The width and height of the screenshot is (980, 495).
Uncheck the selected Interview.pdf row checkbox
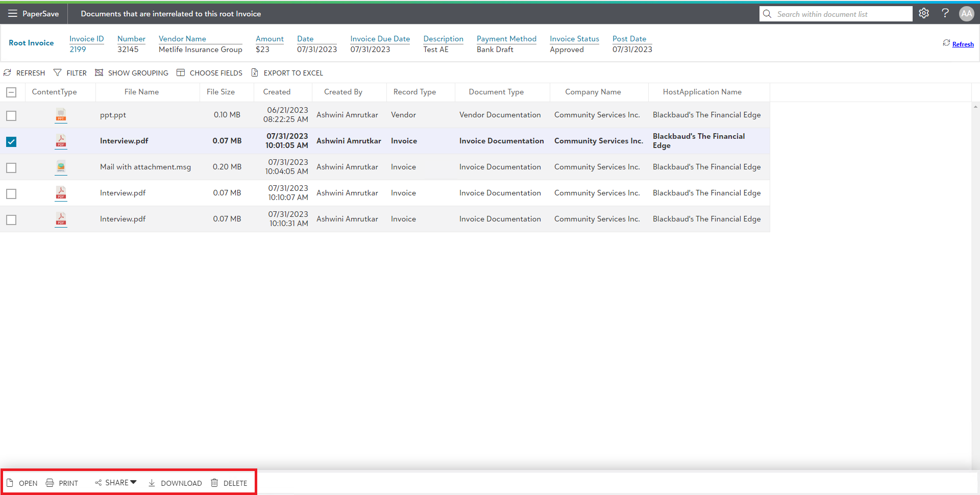tap(11, 141)
